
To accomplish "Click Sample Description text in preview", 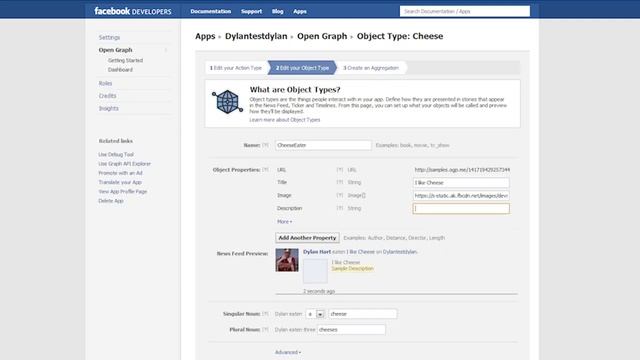I will point(352,269).
